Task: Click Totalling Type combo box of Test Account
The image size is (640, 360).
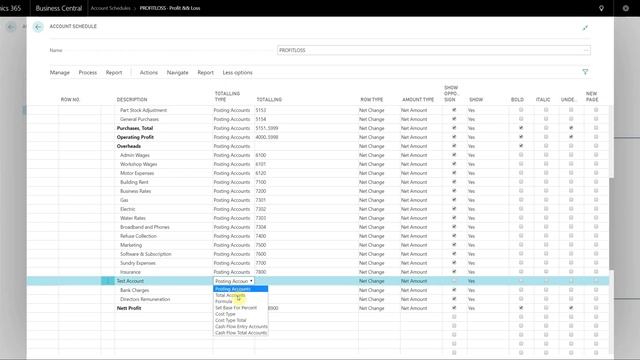Action: [234, 281]
